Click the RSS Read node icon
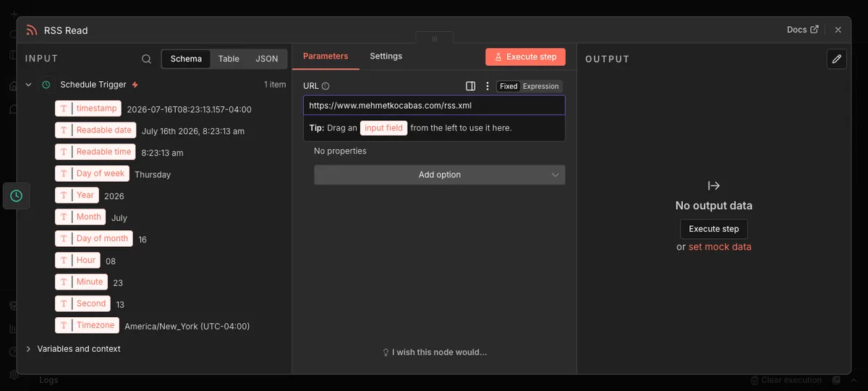Viewport: 868px width, 391px height. click(31, 30)
